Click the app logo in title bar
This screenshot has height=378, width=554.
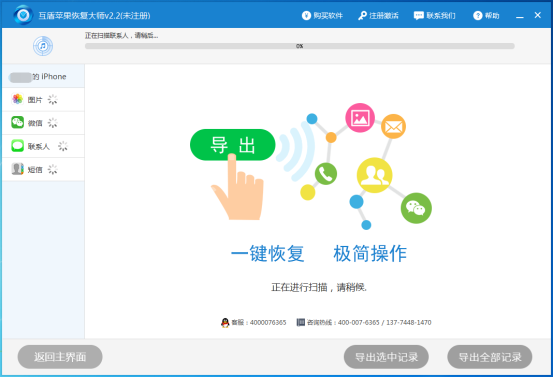(x=23, y=15)
